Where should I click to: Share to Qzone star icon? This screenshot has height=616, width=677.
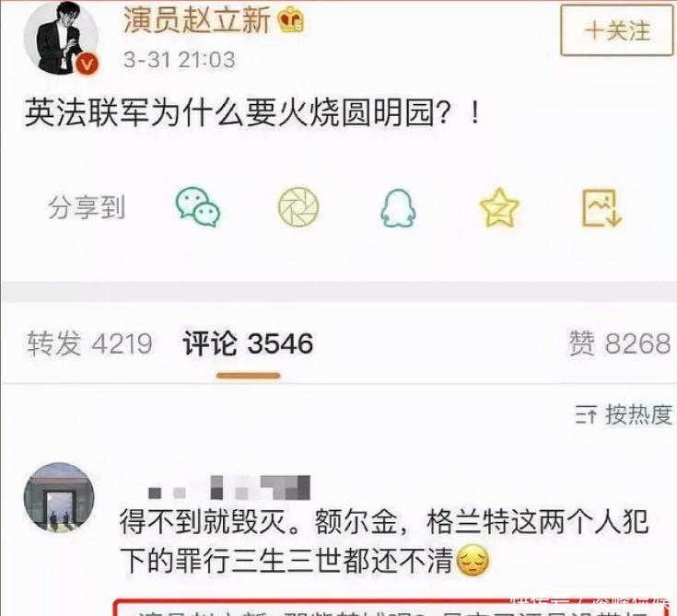pos(499,208)
